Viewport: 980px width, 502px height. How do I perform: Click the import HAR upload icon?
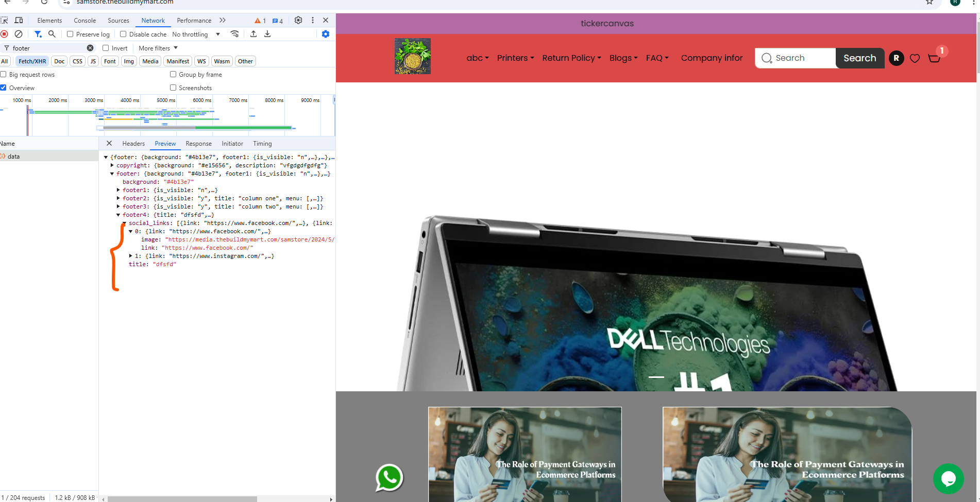(254, 34)
